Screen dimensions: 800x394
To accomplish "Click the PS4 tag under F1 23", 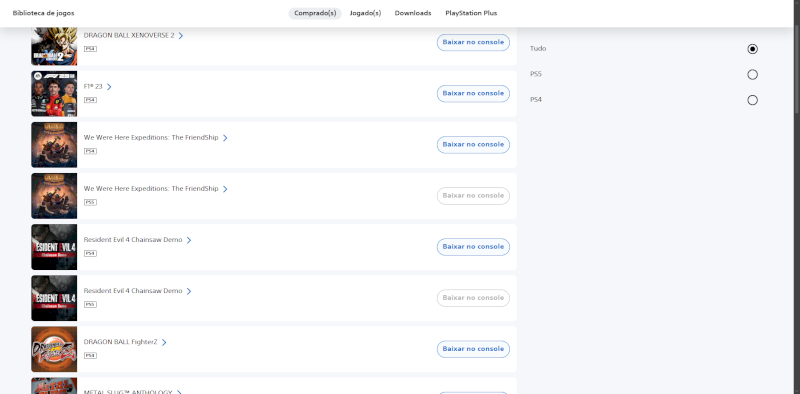I will (x=90, y=100).
